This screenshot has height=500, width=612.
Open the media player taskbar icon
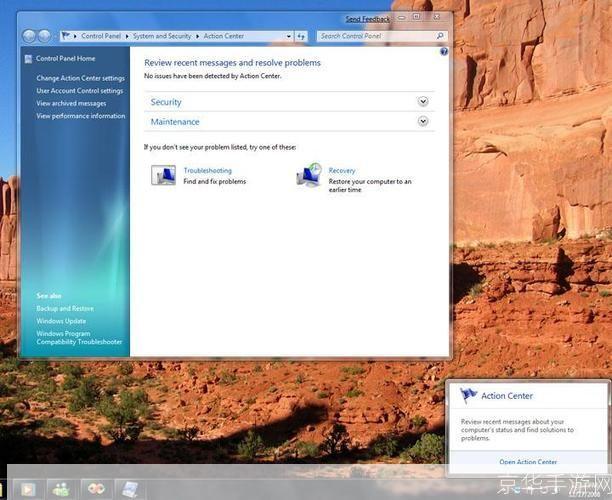tap(28, 489)
